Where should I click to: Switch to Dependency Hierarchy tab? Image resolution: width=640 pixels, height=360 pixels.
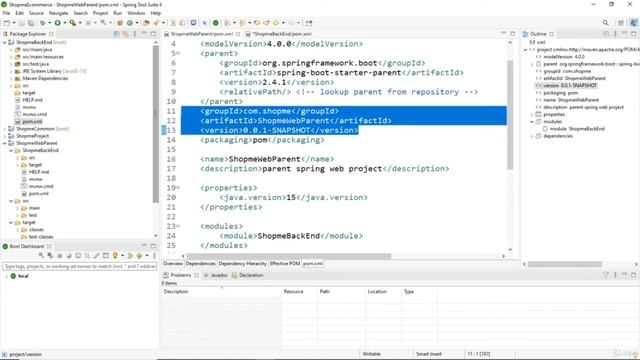242,264
